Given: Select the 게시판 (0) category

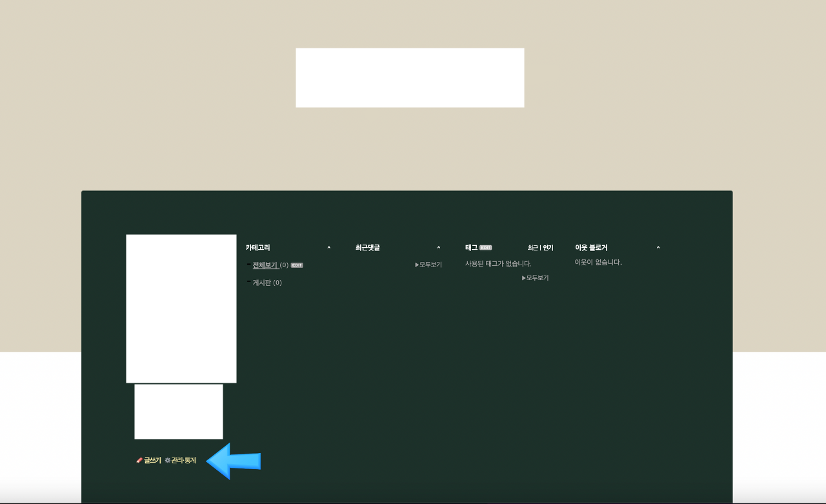Looking at the screenshot, I should tap(267, 283).
